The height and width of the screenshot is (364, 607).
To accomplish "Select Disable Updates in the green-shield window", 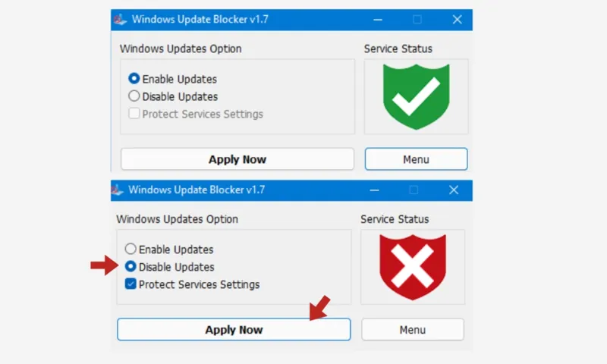I will point(134,96).
